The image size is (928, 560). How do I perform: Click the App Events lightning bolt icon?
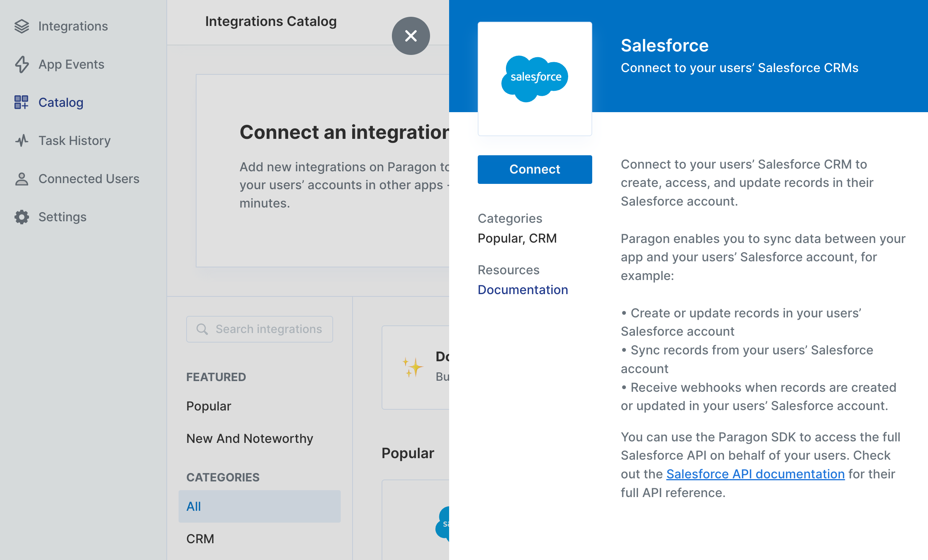tap(22, 64)
